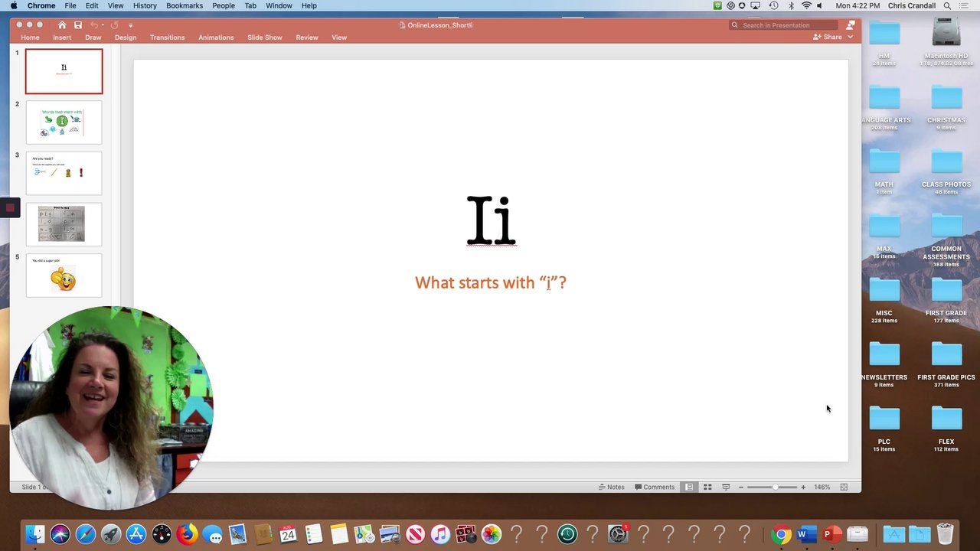Switch to Normal view in status bar

tap(689, 487)
